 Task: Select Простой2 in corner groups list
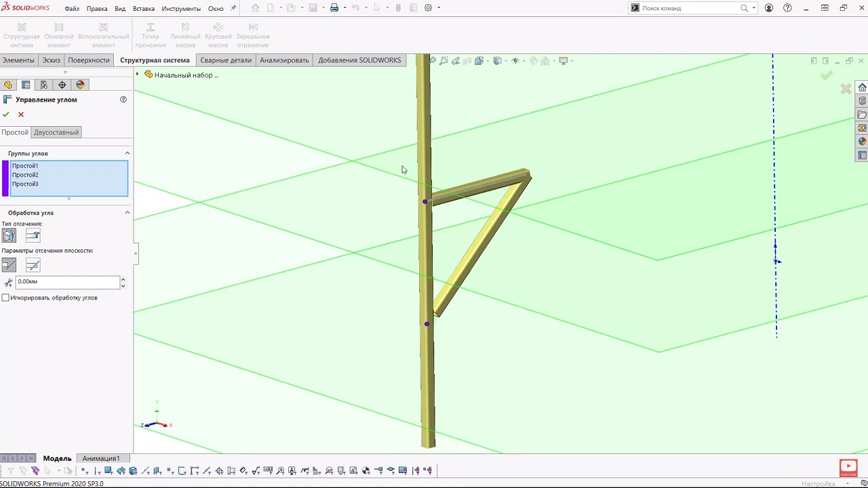point(25,175)
